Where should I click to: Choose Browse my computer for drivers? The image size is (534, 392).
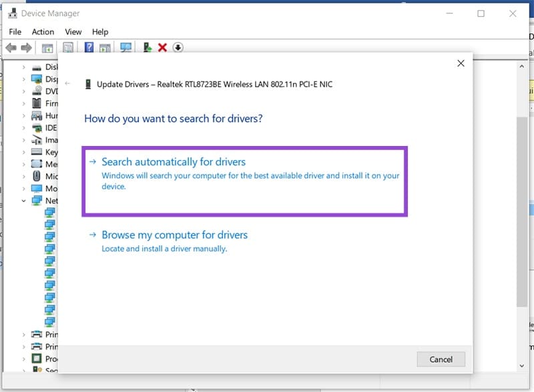coord(174,235)
